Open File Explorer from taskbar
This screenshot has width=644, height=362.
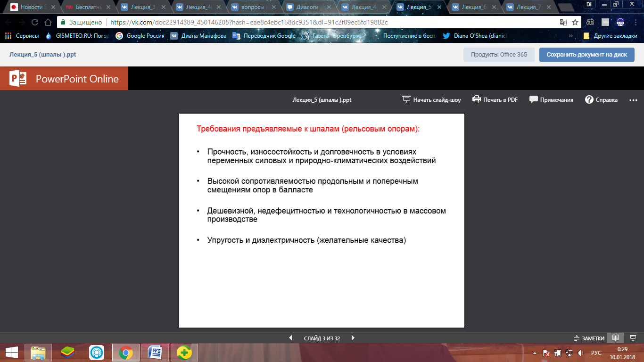point(39,352)
